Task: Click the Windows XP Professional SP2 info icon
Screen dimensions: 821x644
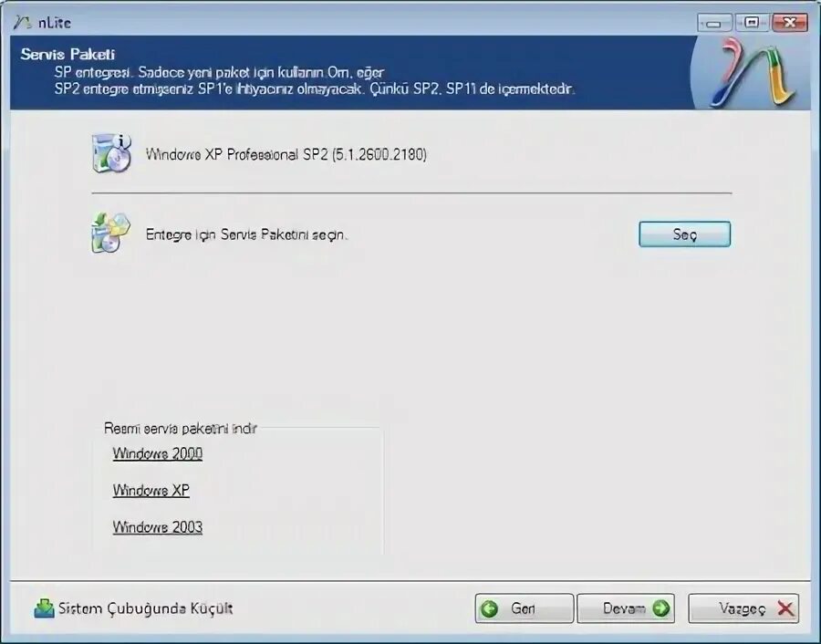Action: [111, 153]
